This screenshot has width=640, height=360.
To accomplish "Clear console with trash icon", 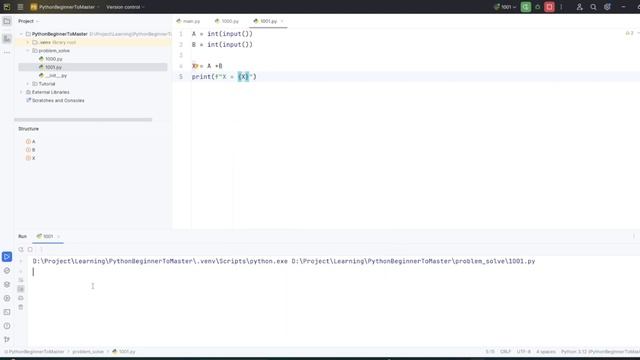I will point(21,307).
